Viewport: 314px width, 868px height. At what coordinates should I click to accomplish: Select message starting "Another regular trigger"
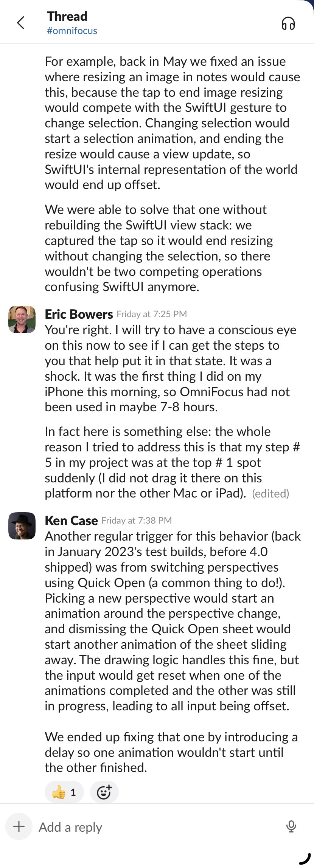click(172, 621)
